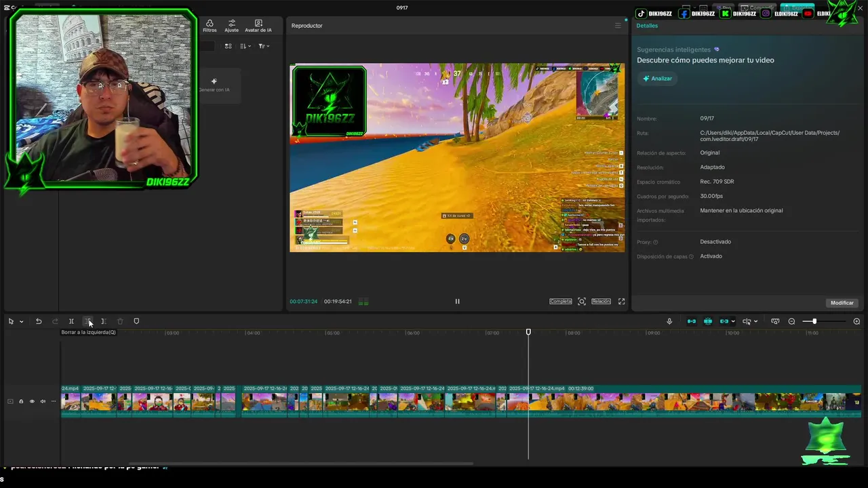Open the media filter dropdown
The image size is (868, 488).
pyautogui.click(x=264, y=46)
